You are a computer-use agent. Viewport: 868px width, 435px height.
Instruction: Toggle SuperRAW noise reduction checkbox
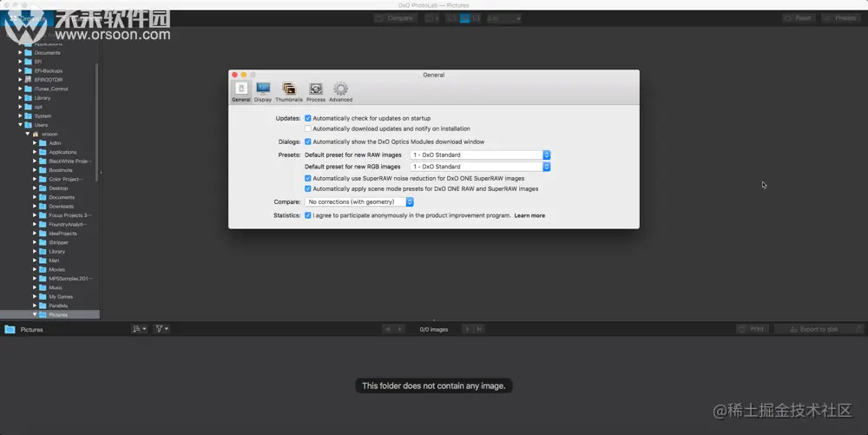coord(308,178)
